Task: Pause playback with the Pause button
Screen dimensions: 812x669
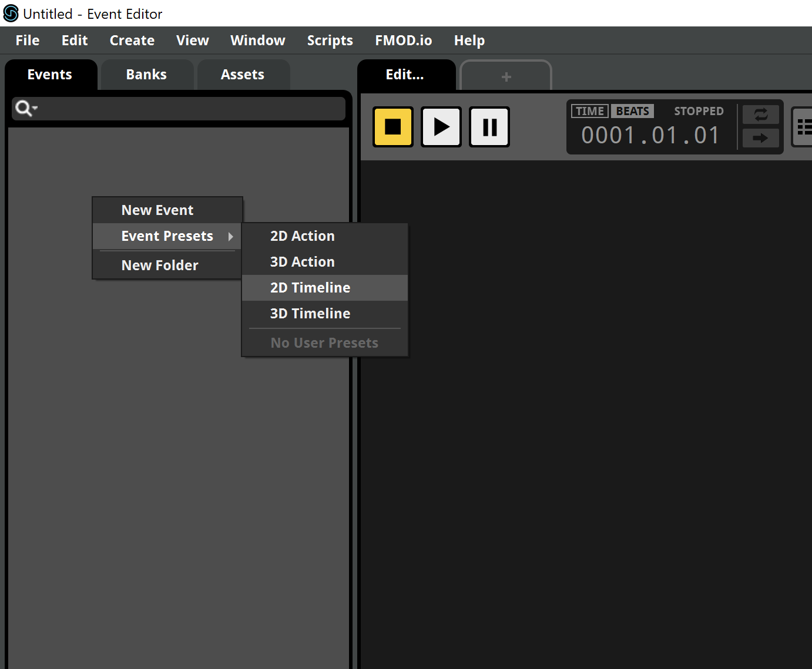Action: 489,127
